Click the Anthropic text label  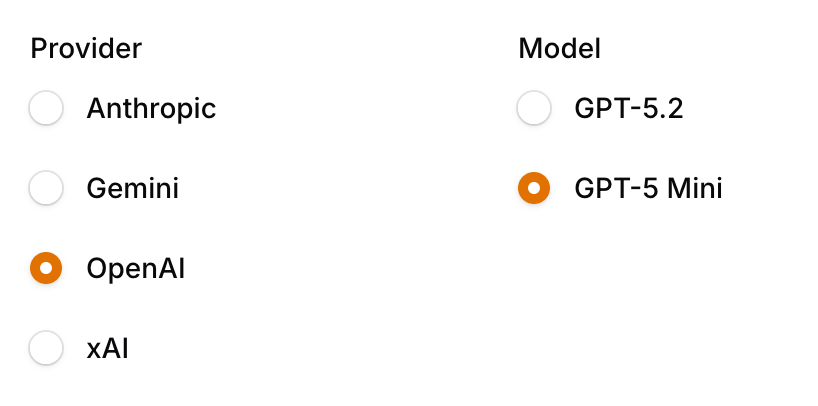pos(151,108)
